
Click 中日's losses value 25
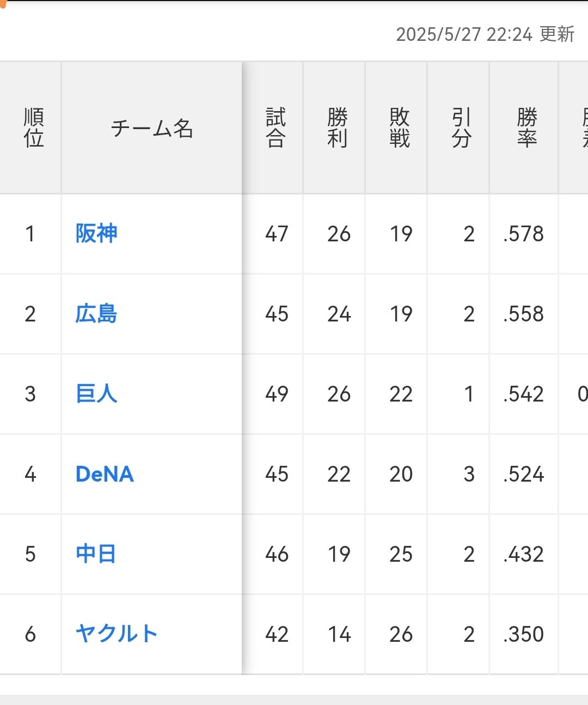click(x=401, y=554)
